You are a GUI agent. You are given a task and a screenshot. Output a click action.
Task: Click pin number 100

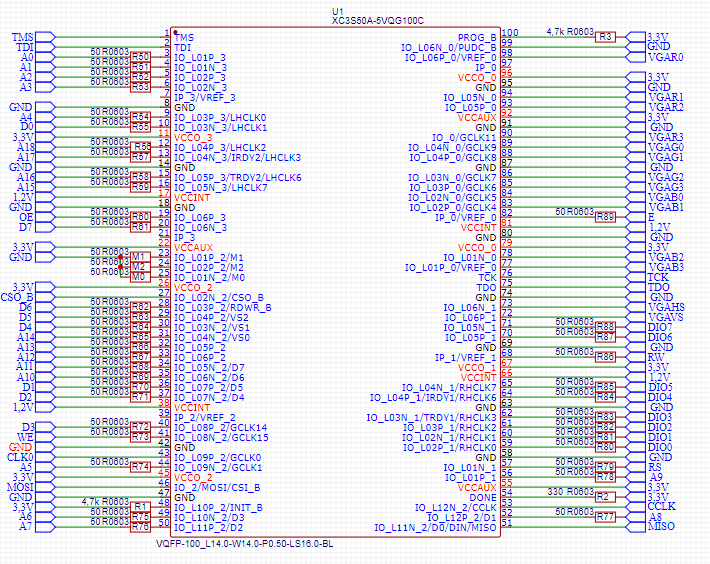point(510,33)
